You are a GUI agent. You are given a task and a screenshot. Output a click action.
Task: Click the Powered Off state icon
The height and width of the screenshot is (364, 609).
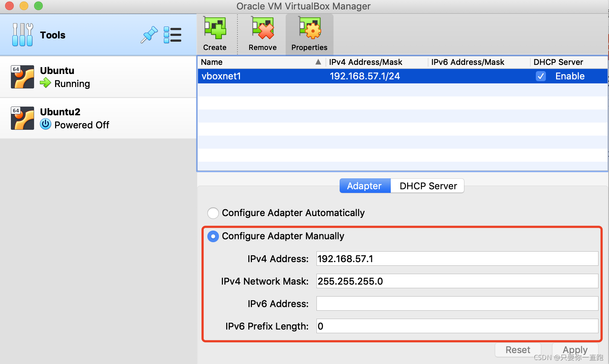click(x=45, y=124)
